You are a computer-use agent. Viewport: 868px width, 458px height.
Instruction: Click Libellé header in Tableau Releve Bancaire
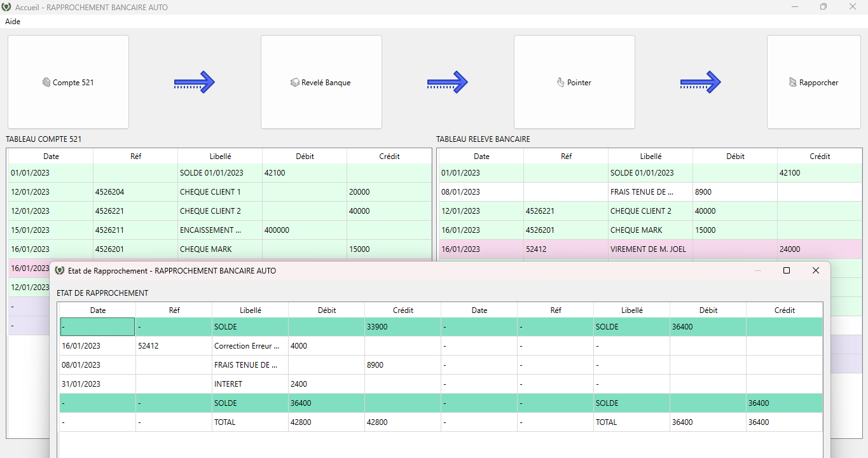pos(651,156)
